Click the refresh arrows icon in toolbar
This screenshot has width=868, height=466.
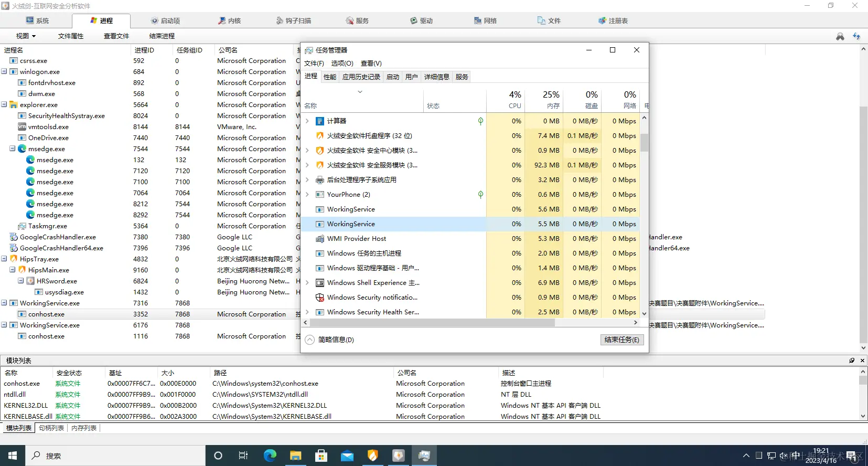[856, 36]
